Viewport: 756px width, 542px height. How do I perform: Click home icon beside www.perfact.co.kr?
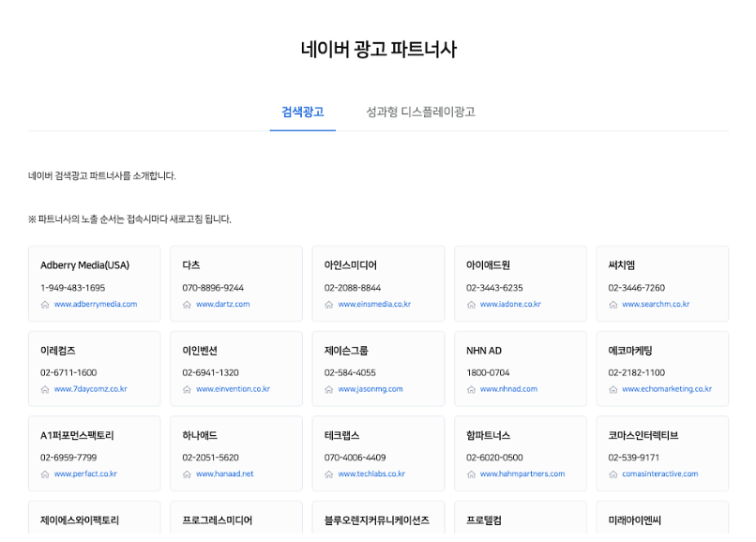pos(45,474)
